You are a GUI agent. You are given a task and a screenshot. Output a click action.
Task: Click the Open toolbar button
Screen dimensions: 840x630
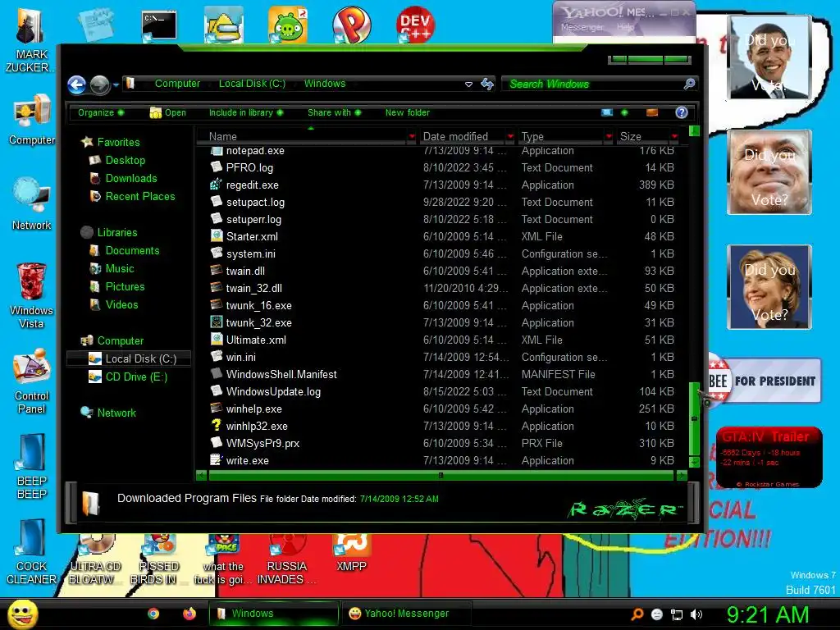click(168, 112)
